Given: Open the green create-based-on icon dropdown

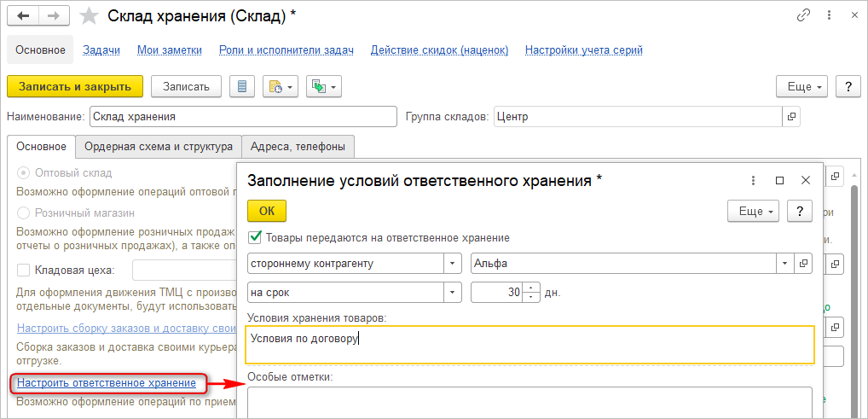Looking at the screenshot, I should (324, 86).
